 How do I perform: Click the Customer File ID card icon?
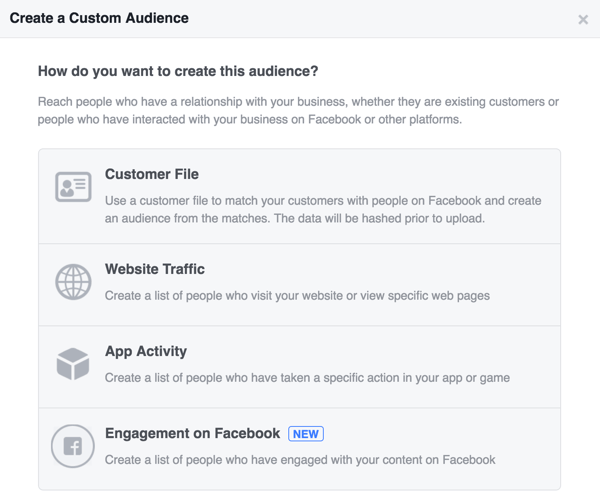tap(73, 188)
